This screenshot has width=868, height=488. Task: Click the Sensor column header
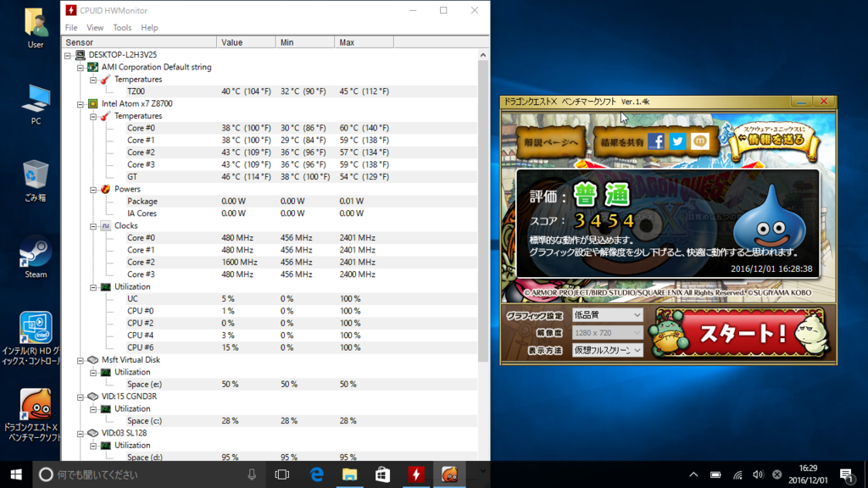[139, 42]
